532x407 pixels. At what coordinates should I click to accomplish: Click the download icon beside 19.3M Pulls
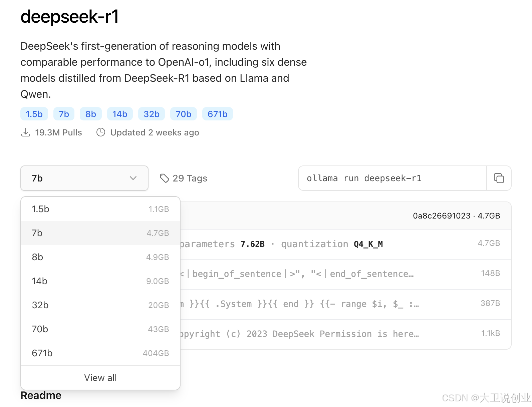coord(26,132)
